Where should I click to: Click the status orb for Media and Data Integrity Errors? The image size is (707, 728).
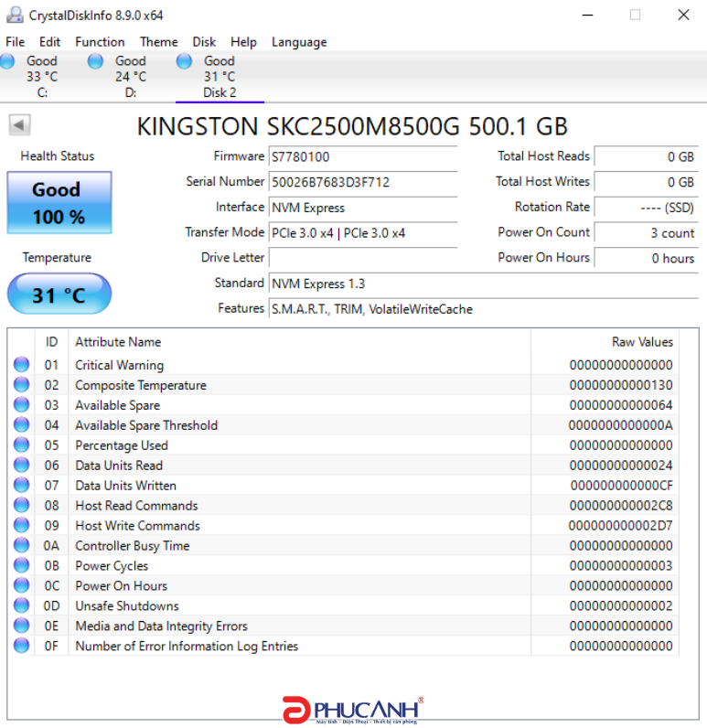pyautogui.click(x=21, y=626)
